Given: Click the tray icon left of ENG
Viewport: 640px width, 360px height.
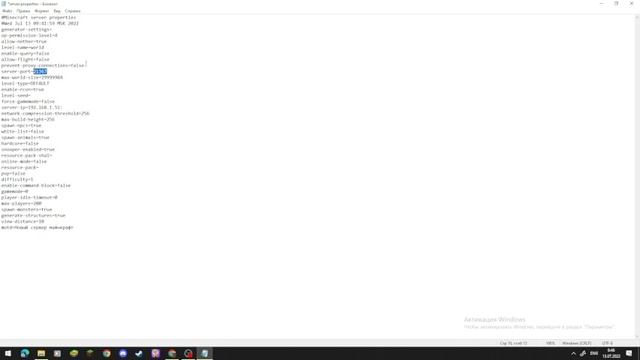Looking at the screenshot, I should click(583, 353).
